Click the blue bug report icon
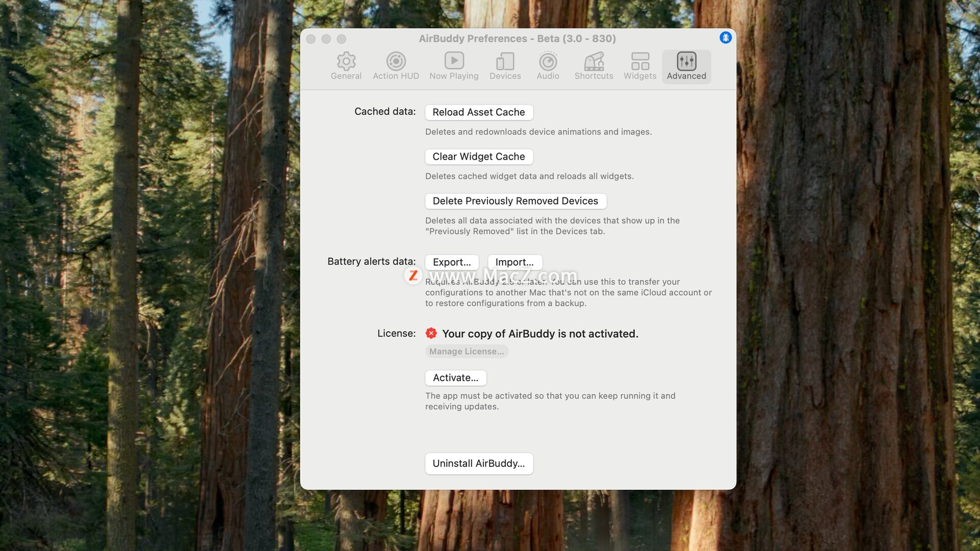This screenshot has width=980, height=551. click(725, 38)
